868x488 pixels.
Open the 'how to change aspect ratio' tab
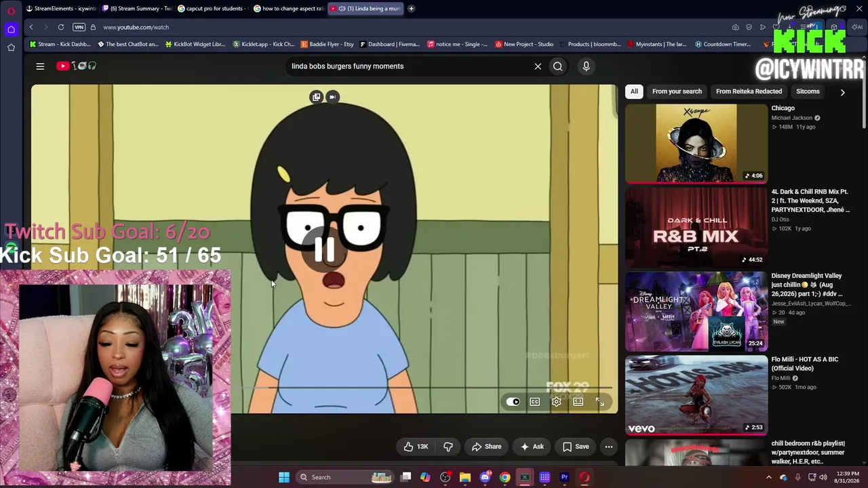coord(289,9)
